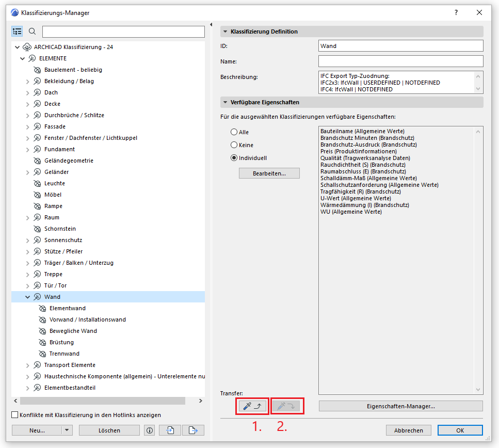Click the pick up properties eyedropper button
The height and width of the screenshot is (448, 499).
click(253, 406)
